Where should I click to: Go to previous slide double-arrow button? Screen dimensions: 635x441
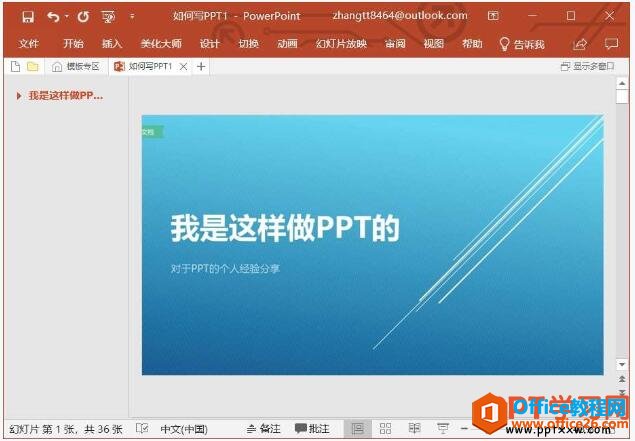(622, 379)
